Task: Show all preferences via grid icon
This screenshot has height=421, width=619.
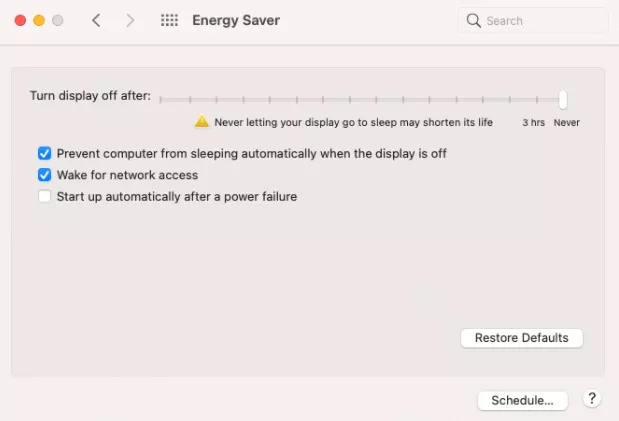Action: (169, 20)
